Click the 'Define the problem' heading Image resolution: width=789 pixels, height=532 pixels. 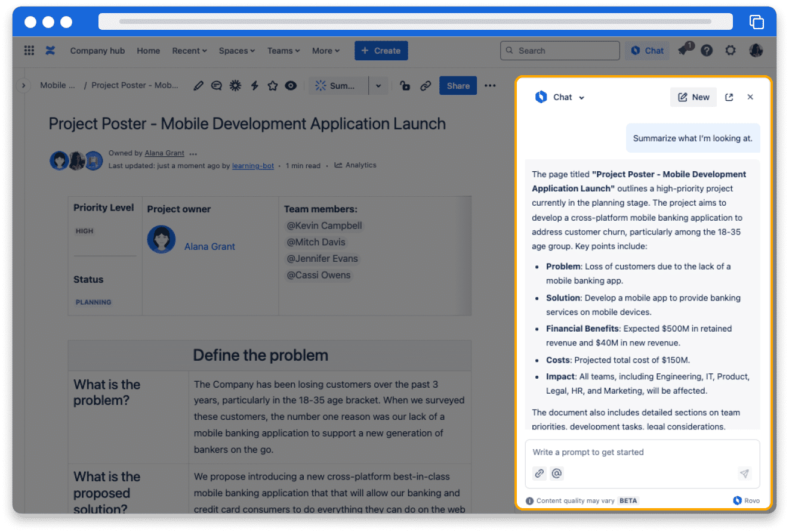point(261,355)
